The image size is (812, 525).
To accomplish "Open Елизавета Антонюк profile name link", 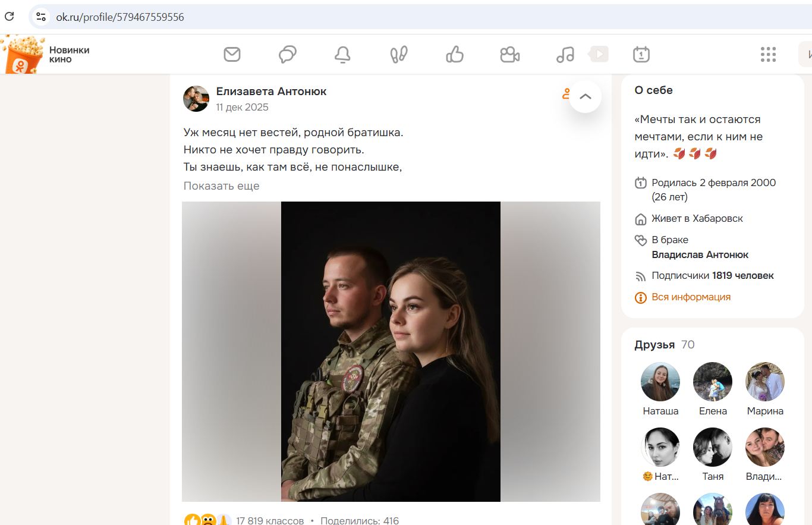I will click(x=271, y=92).
